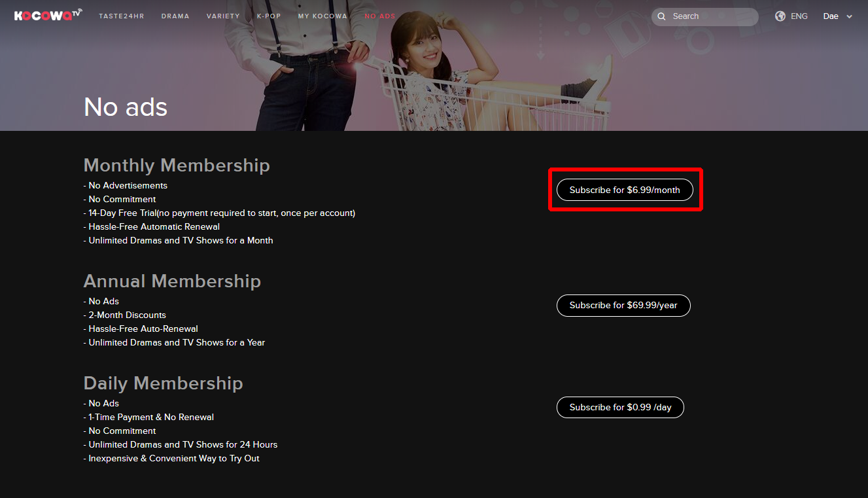Subscribe for $0.99/day
Image resolution: width=868 pixels, height=498 pixels.
(x=620, y=407)
